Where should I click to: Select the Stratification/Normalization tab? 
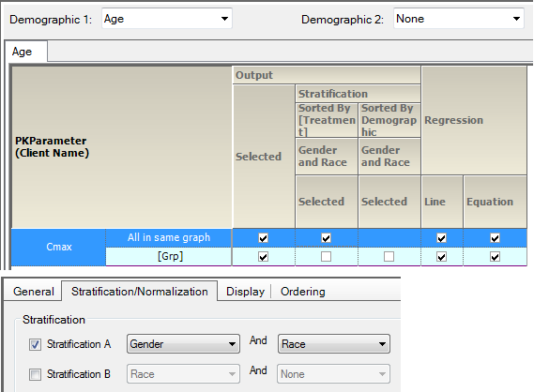(139, 292)
